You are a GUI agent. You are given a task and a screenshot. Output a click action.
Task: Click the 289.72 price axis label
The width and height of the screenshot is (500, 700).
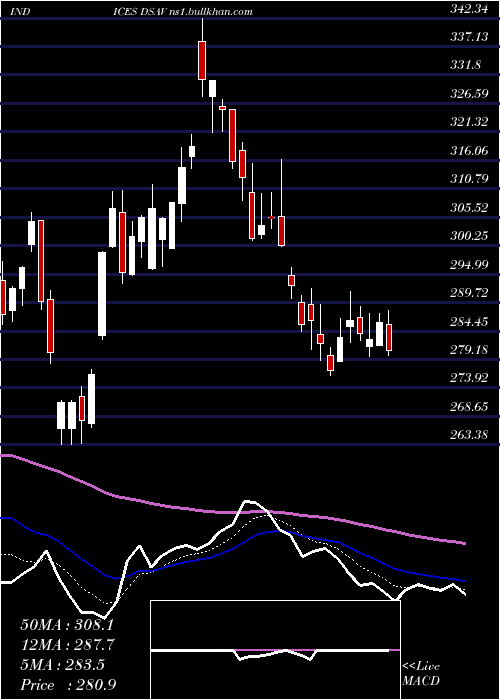[x=468, y=293]
